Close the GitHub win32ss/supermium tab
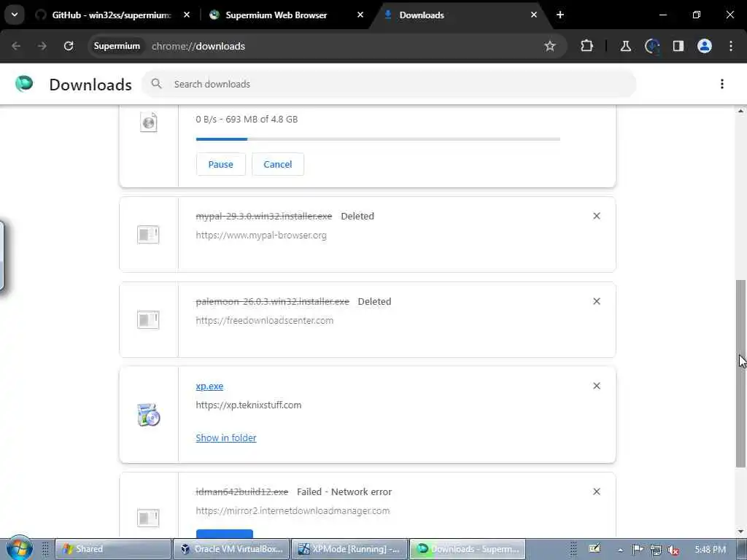Viewport: 747px width, 560px height. (x=187, y=15)
